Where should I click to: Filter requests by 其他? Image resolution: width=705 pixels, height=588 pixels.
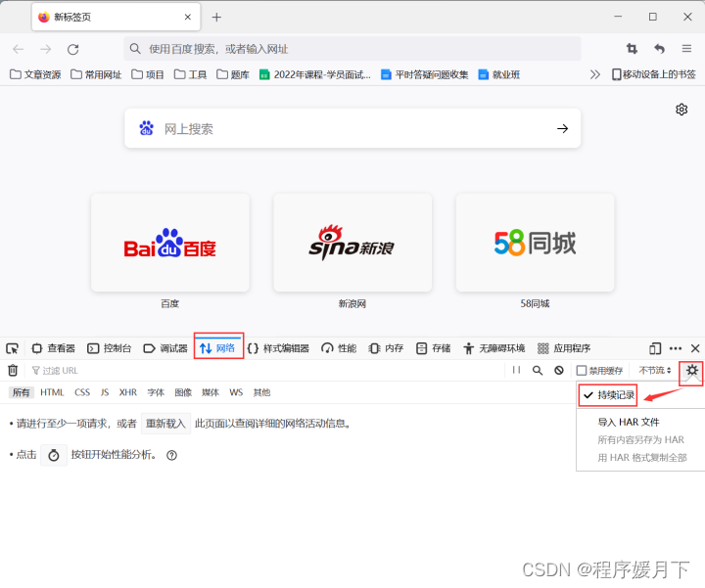click(x=261, y=392)
